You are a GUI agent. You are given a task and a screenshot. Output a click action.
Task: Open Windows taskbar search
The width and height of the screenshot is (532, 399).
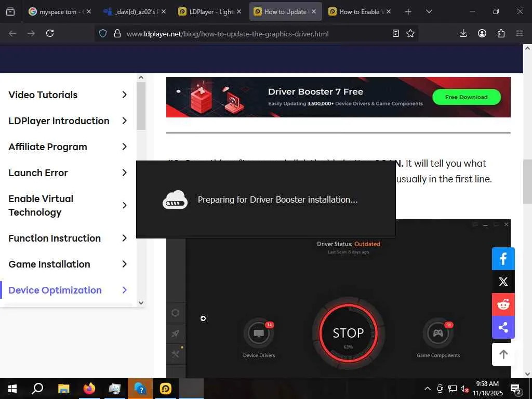37,389
